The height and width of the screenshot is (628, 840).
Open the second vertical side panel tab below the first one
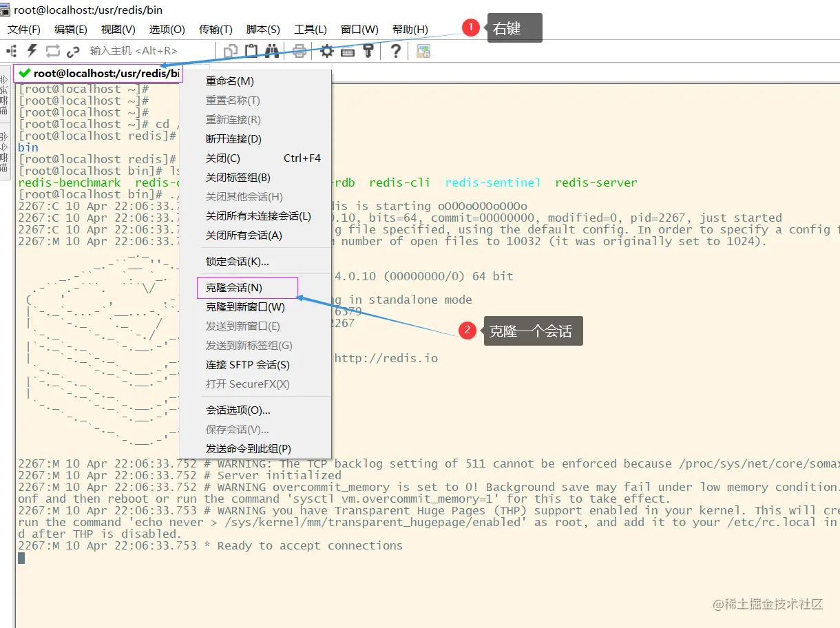tap(5, 151)
